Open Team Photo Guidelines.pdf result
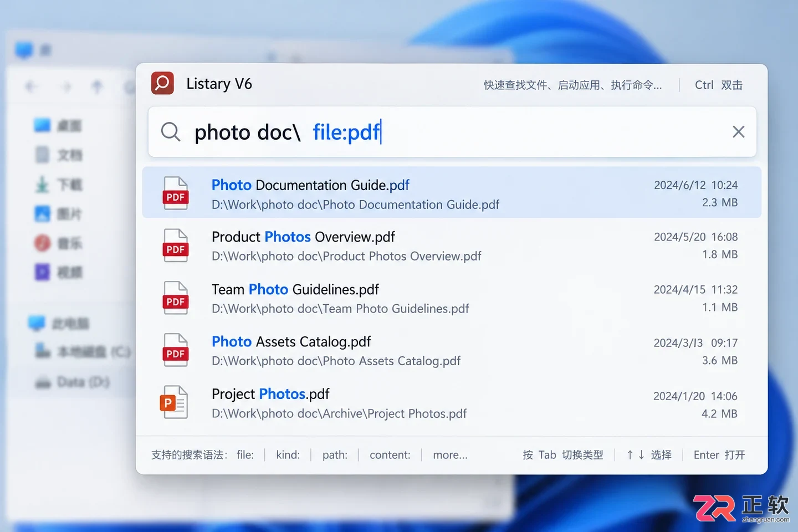 [452, 298]
